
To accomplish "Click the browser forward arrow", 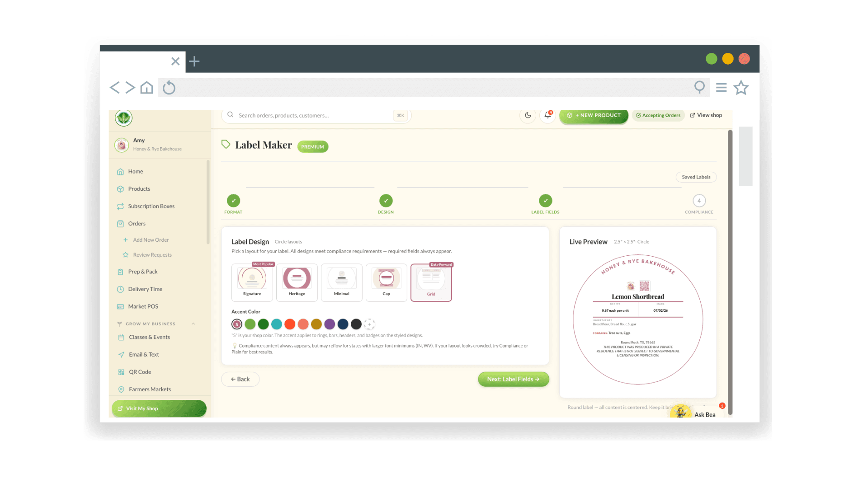I will (x=130, y=88).
